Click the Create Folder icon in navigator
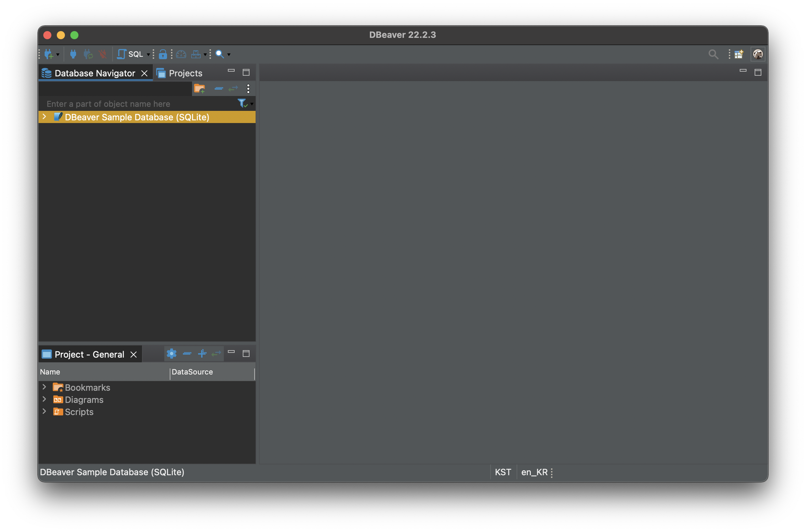Viewport: 806px width, 532px height. point(199,89)
